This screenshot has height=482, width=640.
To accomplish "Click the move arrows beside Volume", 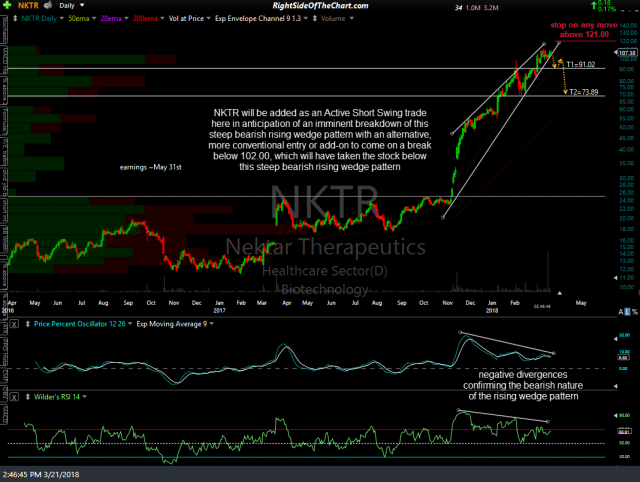I will coord(315,18).
